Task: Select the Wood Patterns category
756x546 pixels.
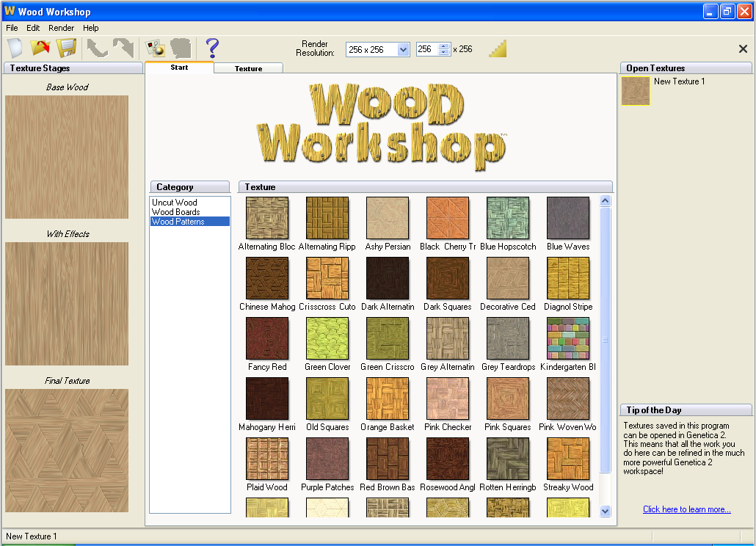Action: click(x=190, y=222)
